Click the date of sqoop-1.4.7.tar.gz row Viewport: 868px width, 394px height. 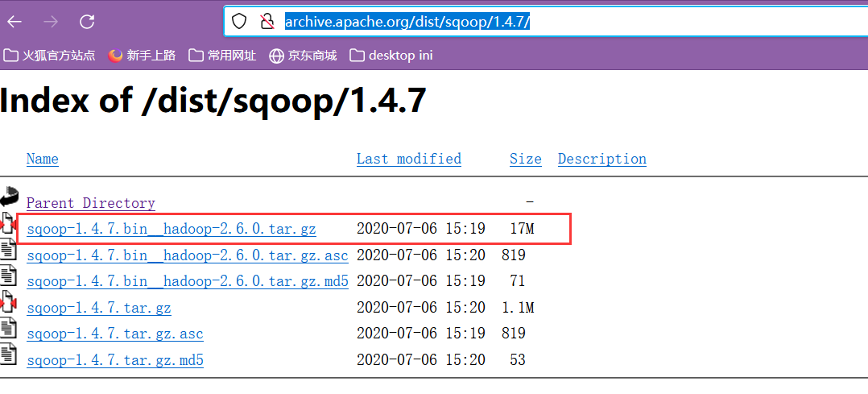click(x=420, y=308)
